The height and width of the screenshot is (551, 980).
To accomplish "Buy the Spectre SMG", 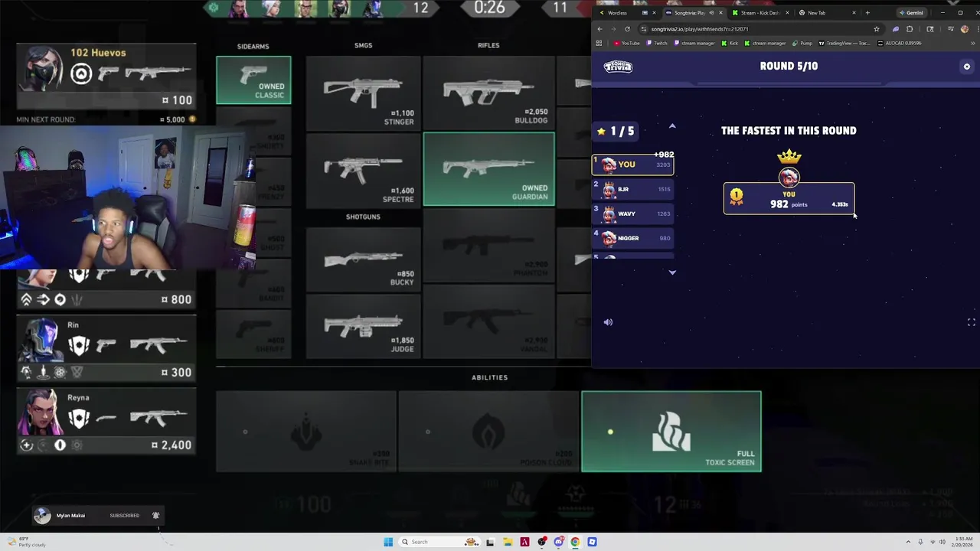I will [363, 170].
